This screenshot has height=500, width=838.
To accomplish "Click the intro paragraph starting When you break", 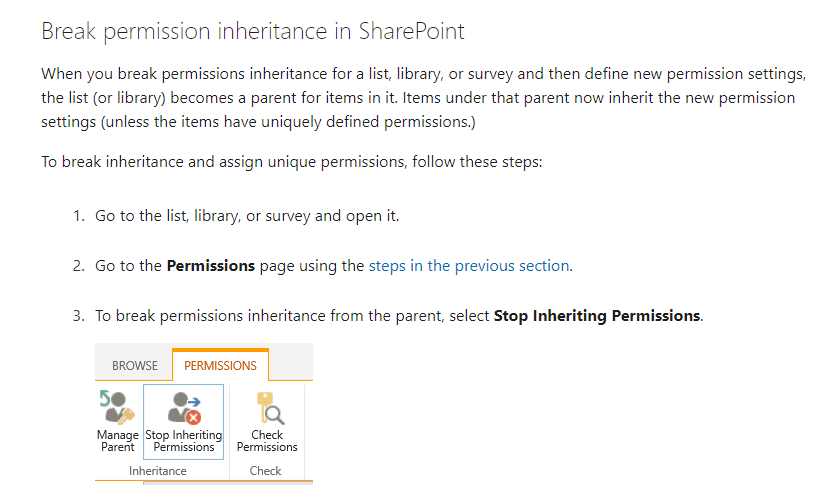I will 423,98.
